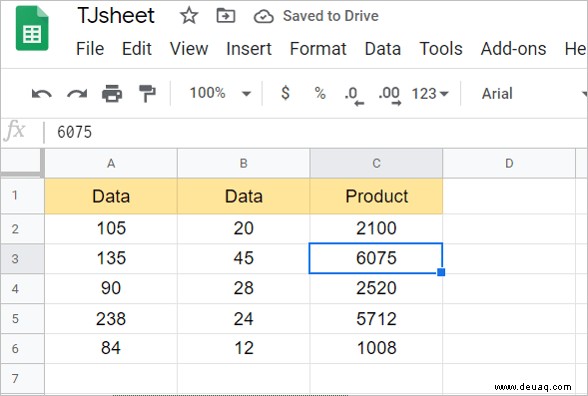Click the move to folder icon
Screen dimensions: 588x396
pyautogui.click(x=226, y=16)
